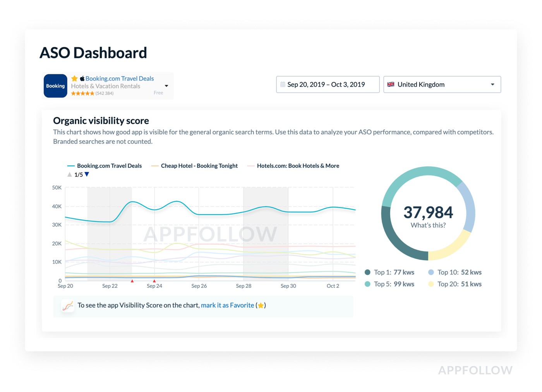This screenshot has height=392, width=542.
Task: Click the first red marker on timeline
Action: [x=132, y=281]
